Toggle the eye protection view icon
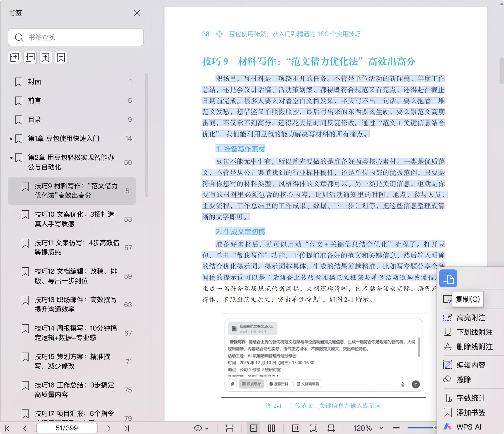Viewport: 504px width, 434px height. (198, 428)
